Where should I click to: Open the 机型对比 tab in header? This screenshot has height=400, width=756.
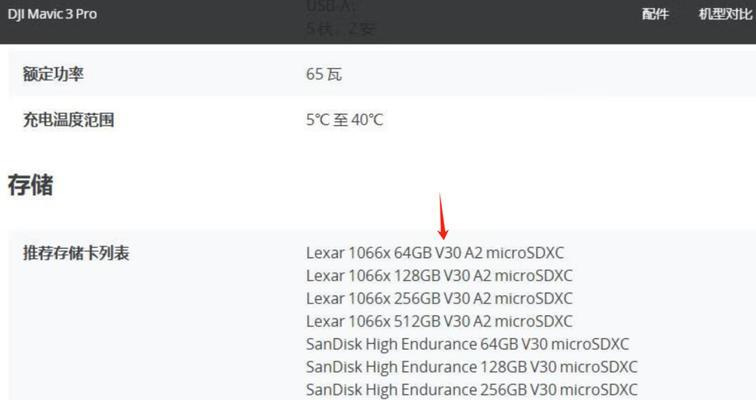click(726, 14)
